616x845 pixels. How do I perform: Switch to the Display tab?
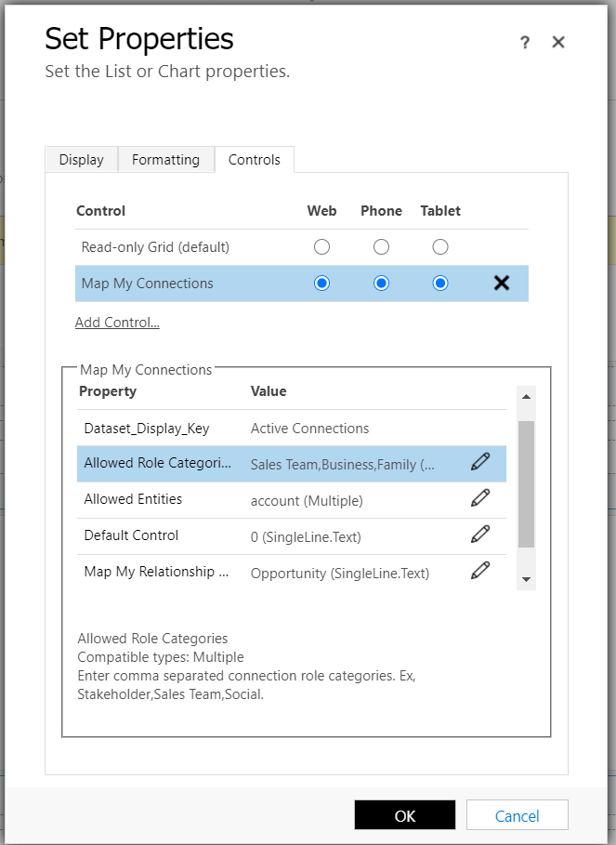(x=82, y=160)
